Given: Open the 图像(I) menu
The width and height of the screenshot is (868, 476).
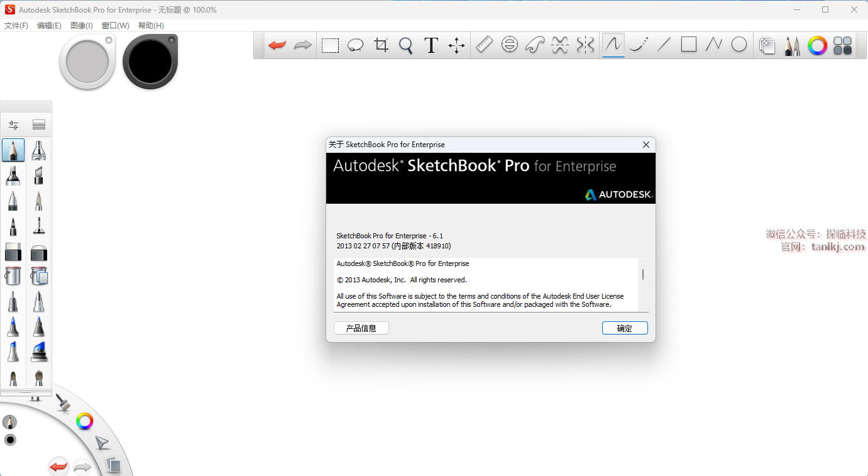Looking at the screenshot, I should pyautogui.click(x=82, y=26).
